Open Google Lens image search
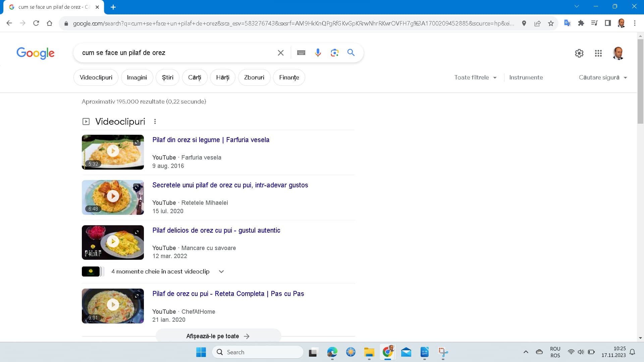 334,53
